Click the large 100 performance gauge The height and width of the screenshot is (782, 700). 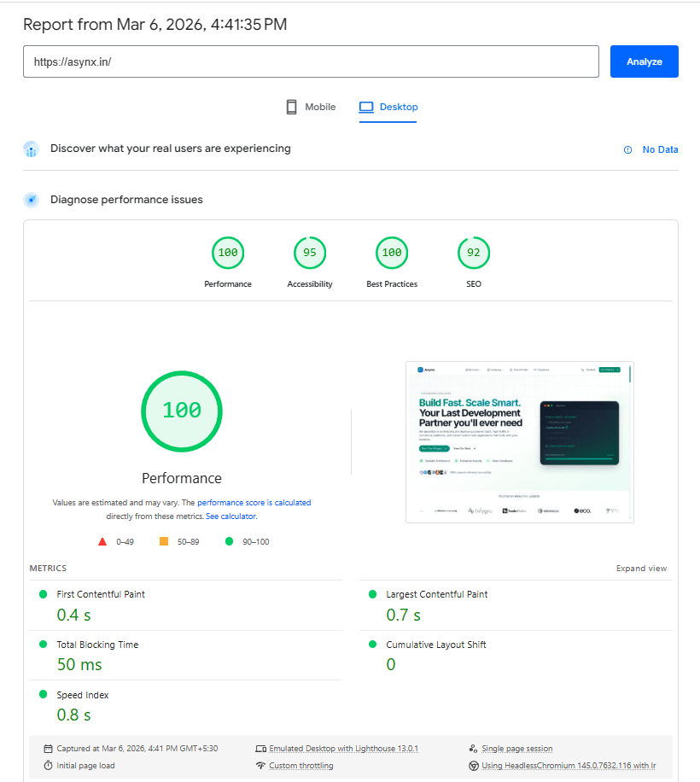pyautogui.click(x=182, y=411)
